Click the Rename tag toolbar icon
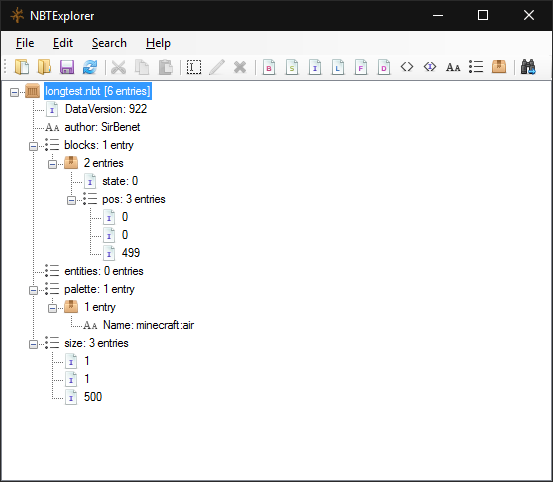 click(194, 67)
